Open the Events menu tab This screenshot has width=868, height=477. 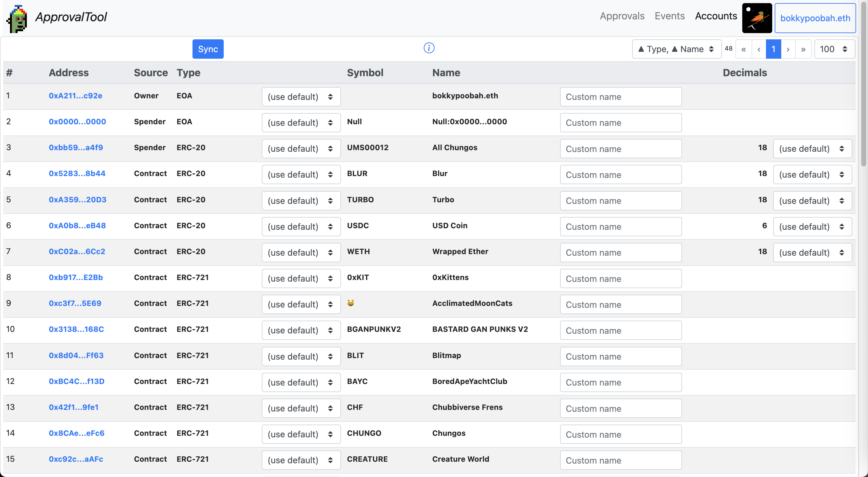click(x=669, y=17)
